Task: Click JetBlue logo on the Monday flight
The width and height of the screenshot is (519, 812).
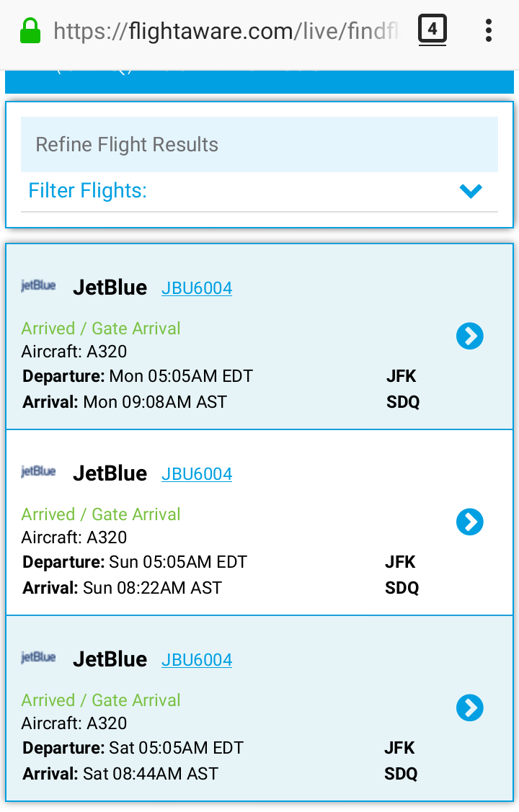Action: [x=38, y=286]
